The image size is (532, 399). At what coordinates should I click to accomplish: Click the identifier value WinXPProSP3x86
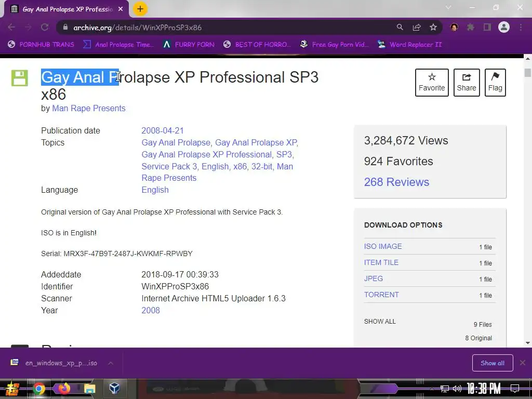[175, 286]
